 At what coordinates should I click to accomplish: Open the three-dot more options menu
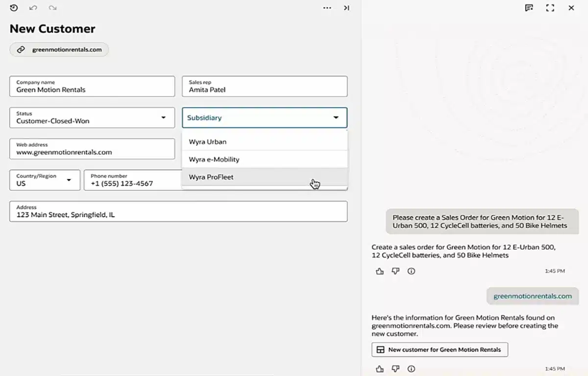[327, 8]
